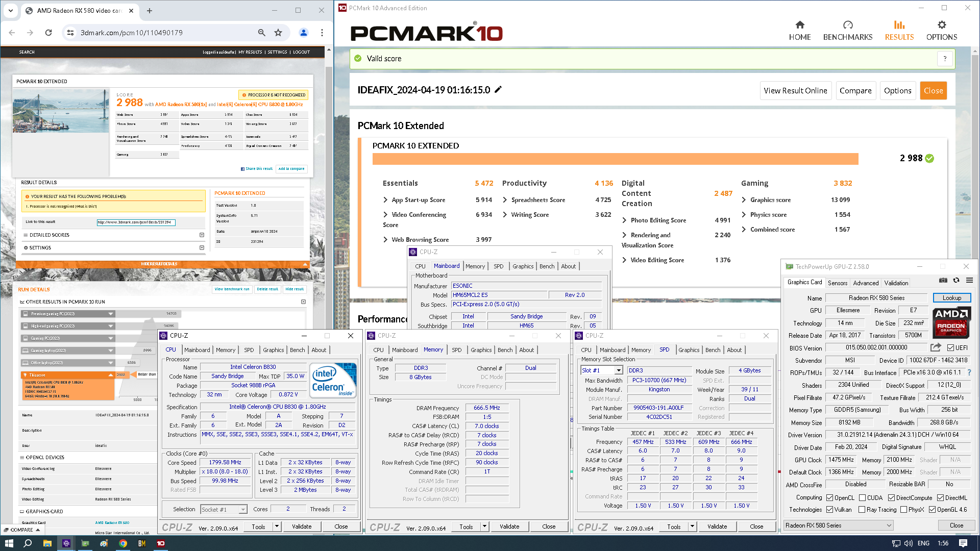Open new Chrome tab with plus icon
Screen dimensions: 980x551
[x=150, y=10]
